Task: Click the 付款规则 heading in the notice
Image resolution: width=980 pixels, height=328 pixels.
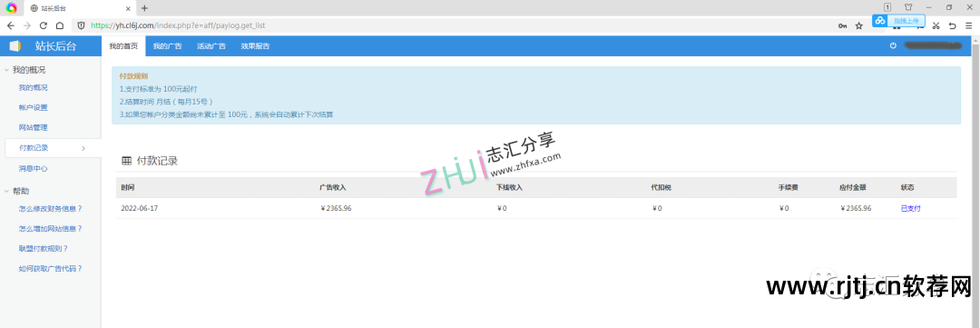Action: pyautogui.click(x=133, y=76)
